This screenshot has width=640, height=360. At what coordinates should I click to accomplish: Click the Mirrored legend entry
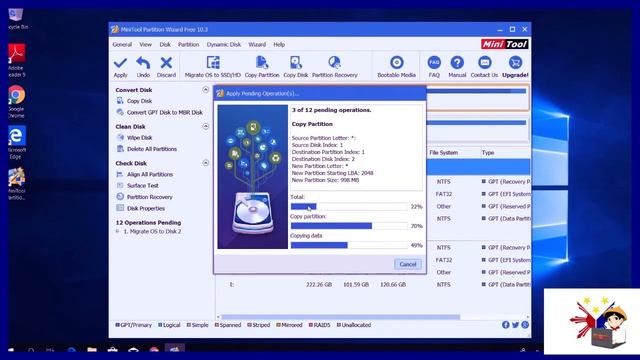coord(289,325)
